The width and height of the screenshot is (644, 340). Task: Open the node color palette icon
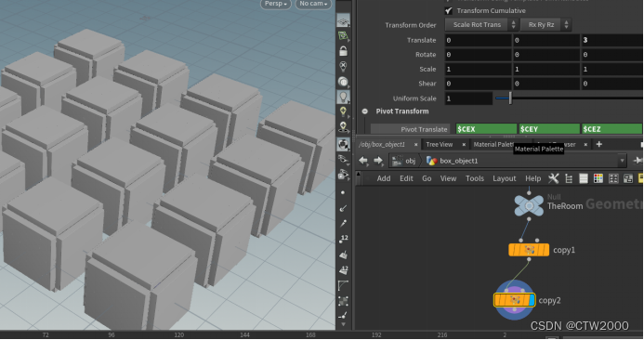(x=598, y=178)
